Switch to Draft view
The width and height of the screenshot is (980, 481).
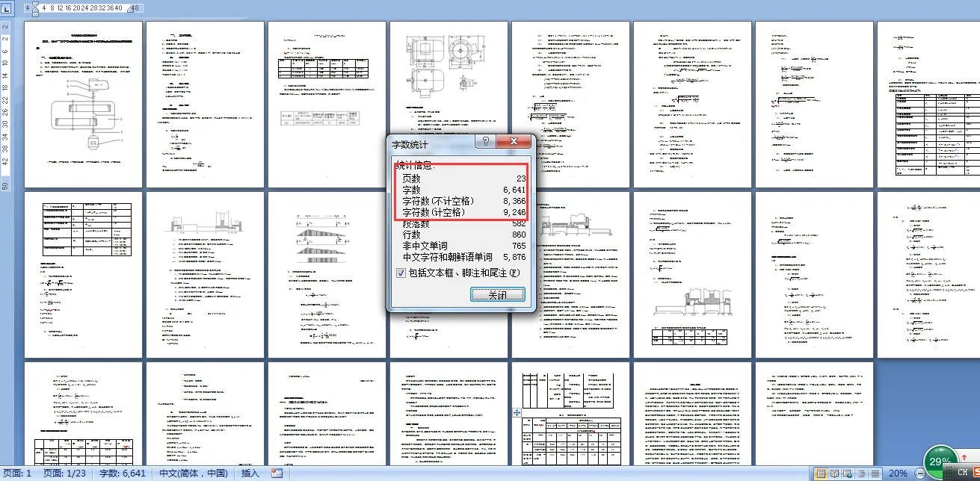click(x=875, y=474)
